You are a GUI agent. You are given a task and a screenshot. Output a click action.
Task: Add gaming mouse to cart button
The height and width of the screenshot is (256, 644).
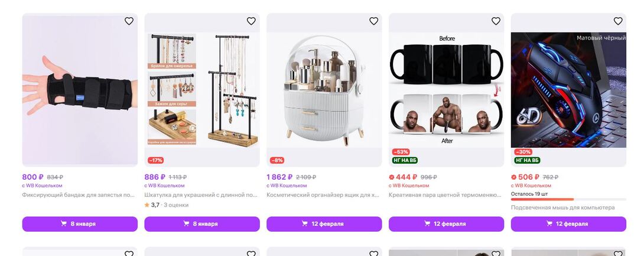pyautogui.click(x=568, y=224)
